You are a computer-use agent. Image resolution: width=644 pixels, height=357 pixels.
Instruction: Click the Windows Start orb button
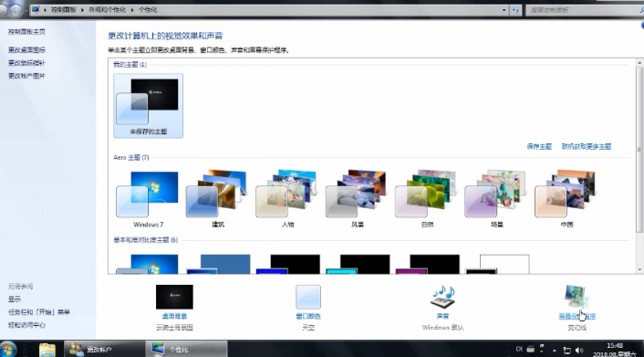tap(8, 349)
